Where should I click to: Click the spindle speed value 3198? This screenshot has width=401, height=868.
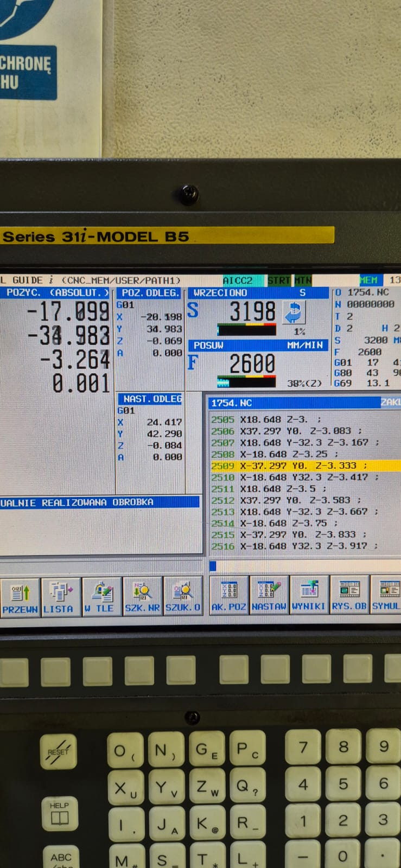[x=252, y=312]
